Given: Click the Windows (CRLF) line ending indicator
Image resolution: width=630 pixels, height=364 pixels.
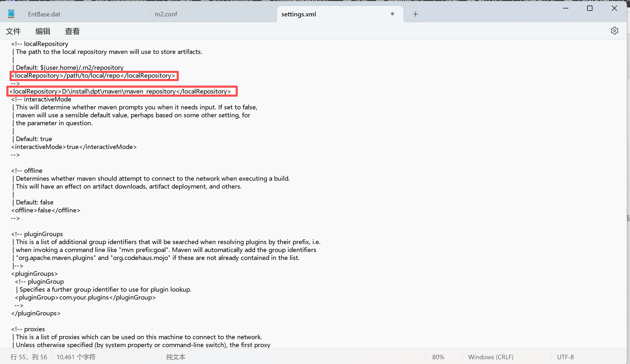Looking at the screenshot, I should point(491,357).
